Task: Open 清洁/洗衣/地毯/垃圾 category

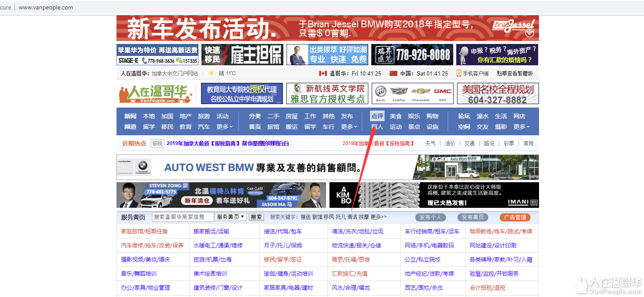Action: click(358, 231)
